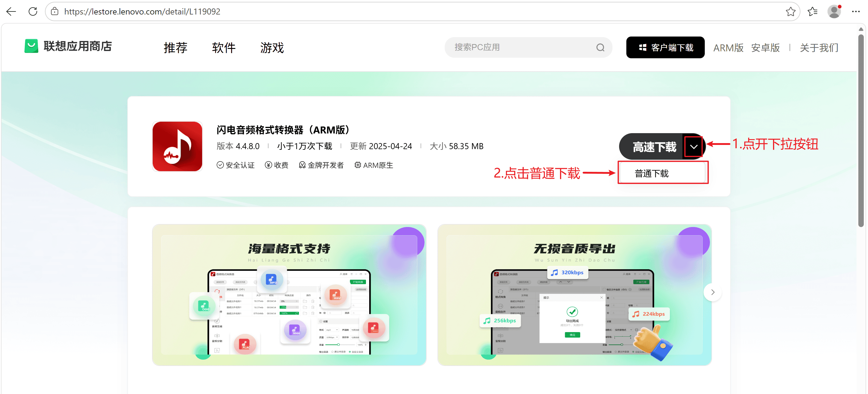
Task: Click the 联想应用商店 title text
Action: coord(78,46)
